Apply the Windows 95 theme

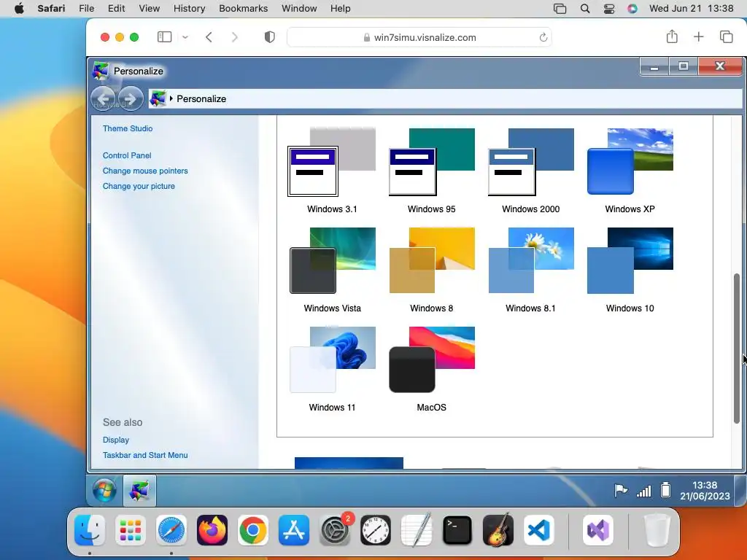pyautogui.click(x=432, y=162)
